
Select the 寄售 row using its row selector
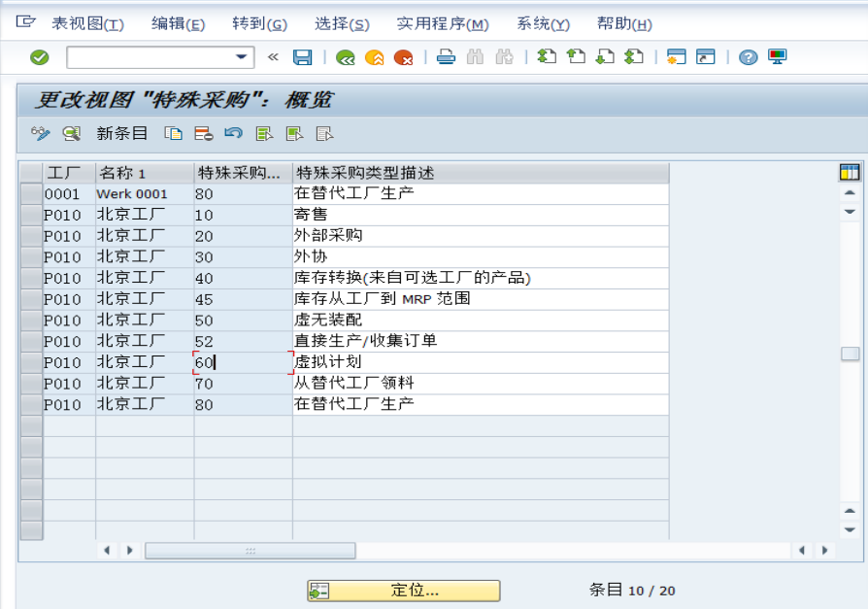pos(31,215)
